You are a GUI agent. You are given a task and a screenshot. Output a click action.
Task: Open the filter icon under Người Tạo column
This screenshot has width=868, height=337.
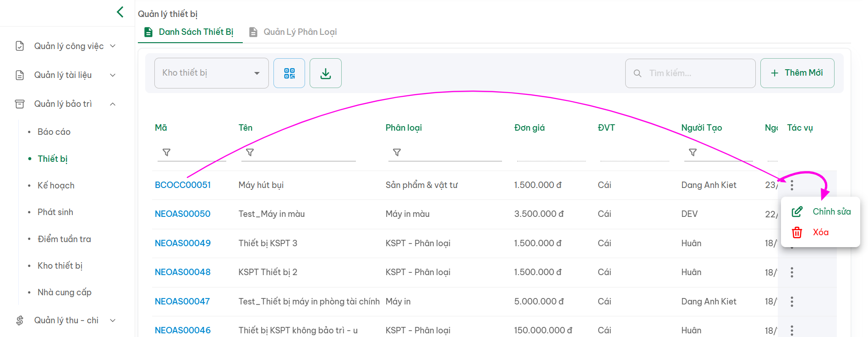pyautogui.click(x=693, y=152)
